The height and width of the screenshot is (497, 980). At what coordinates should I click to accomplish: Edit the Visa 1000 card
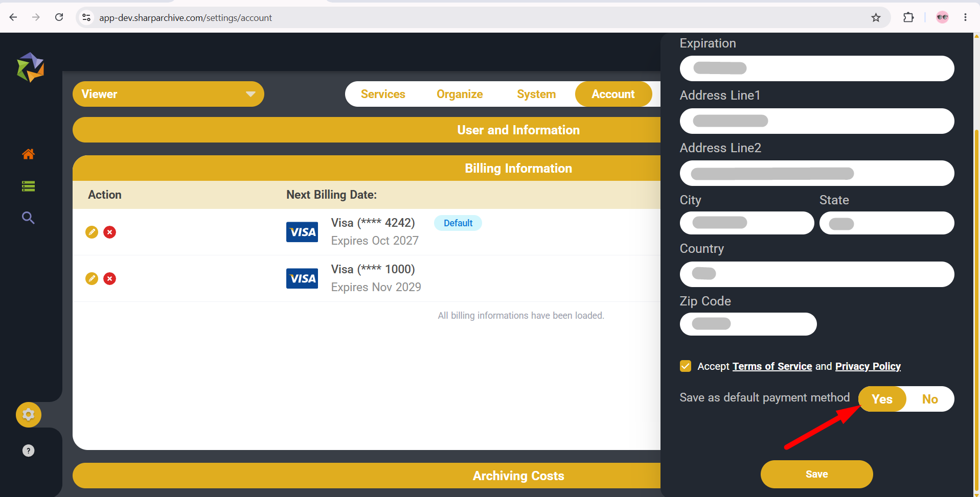(x=92, y=278)
